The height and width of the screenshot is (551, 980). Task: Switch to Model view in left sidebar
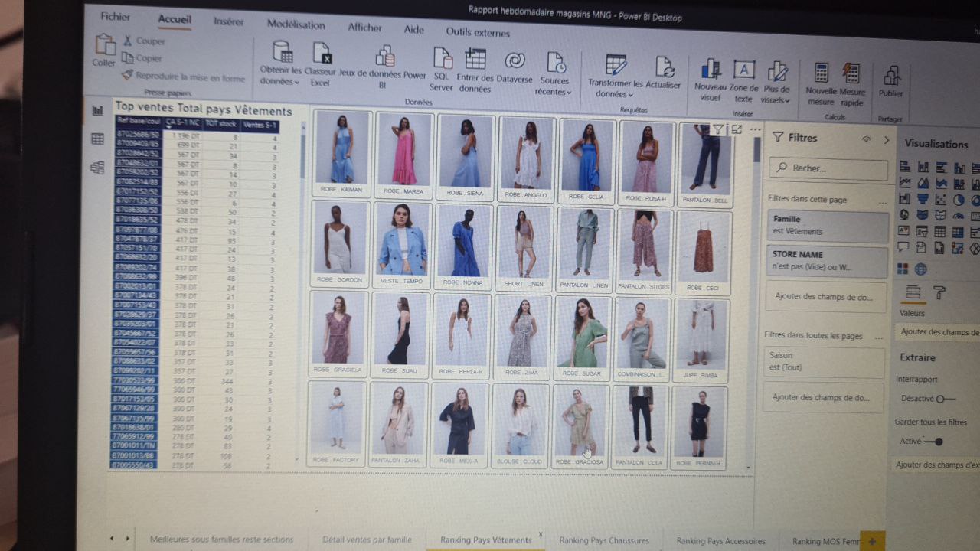tap(97, 167)
